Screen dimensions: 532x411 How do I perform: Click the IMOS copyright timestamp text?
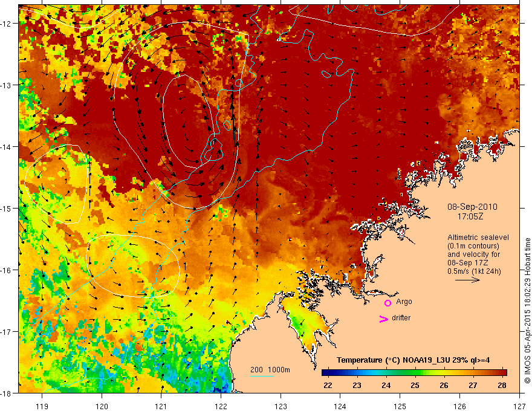click(528, 311)
